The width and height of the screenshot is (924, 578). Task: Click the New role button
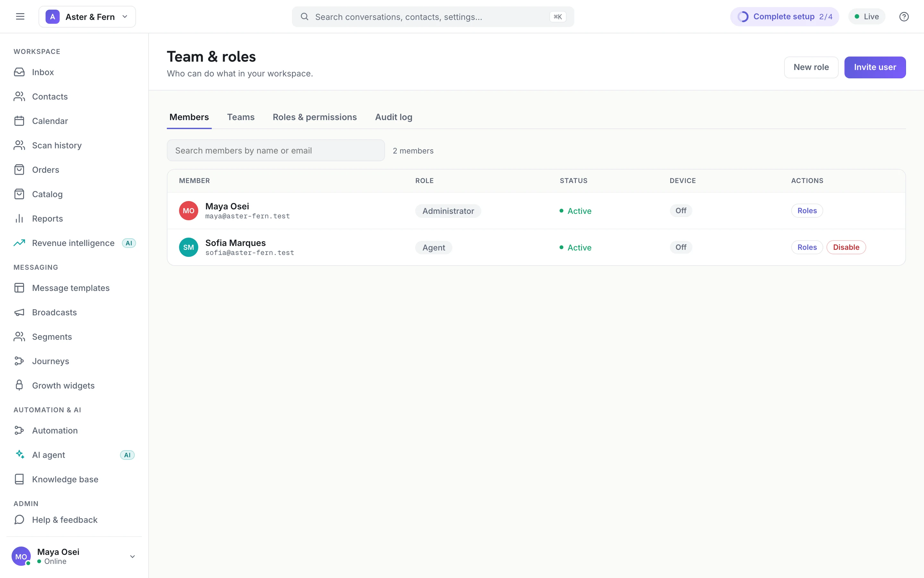pos(811,67)
